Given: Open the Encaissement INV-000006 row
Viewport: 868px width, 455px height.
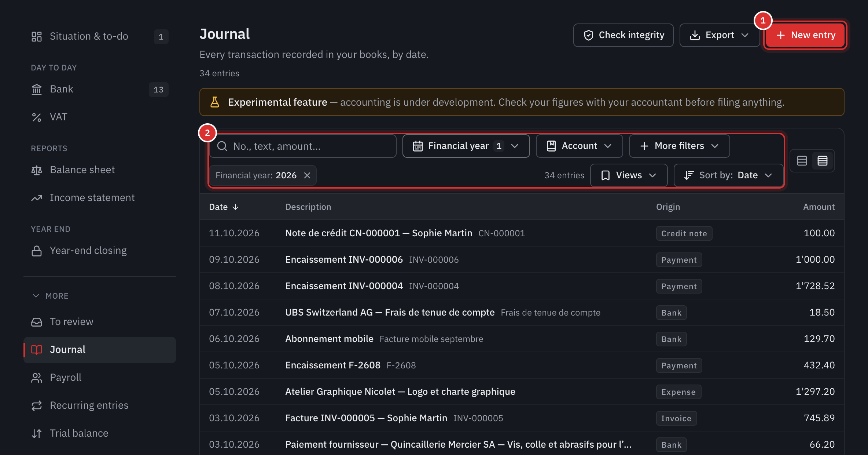Looking at the screenshot, I should point(522,259).
